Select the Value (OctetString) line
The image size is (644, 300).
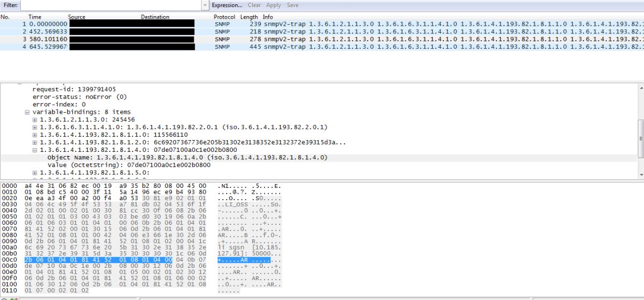[x=129, y=165]
